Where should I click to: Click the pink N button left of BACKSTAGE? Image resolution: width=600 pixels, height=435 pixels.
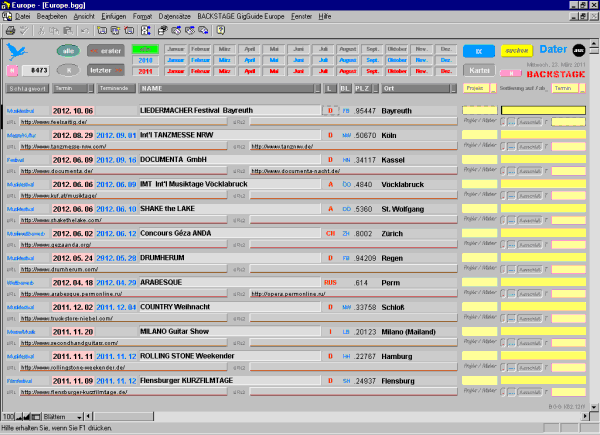coord(511,73)
